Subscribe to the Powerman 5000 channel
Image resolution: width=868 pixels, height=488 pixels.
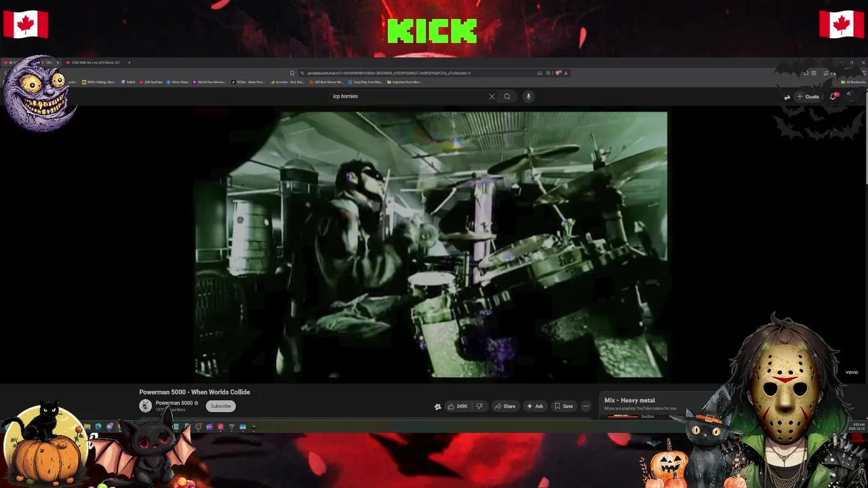[220, 406]
